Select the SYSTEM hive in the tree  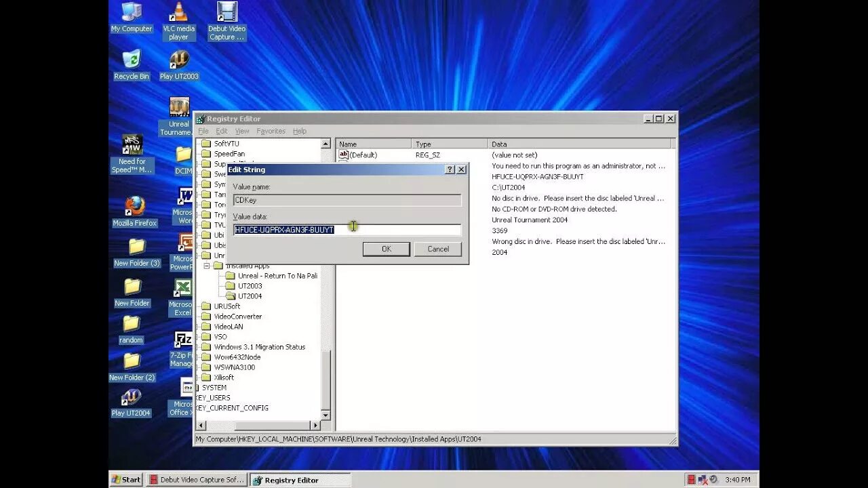coord(214,388)
